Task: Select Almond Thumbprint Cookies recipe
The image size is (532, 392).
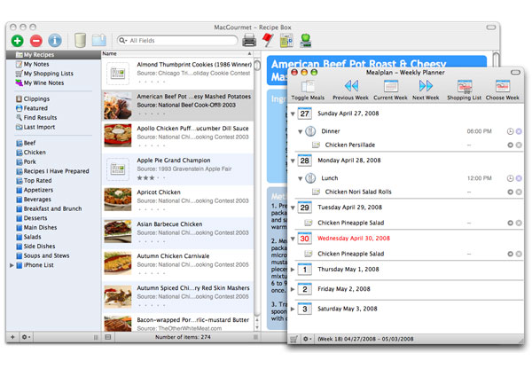Action: point(177,74)
